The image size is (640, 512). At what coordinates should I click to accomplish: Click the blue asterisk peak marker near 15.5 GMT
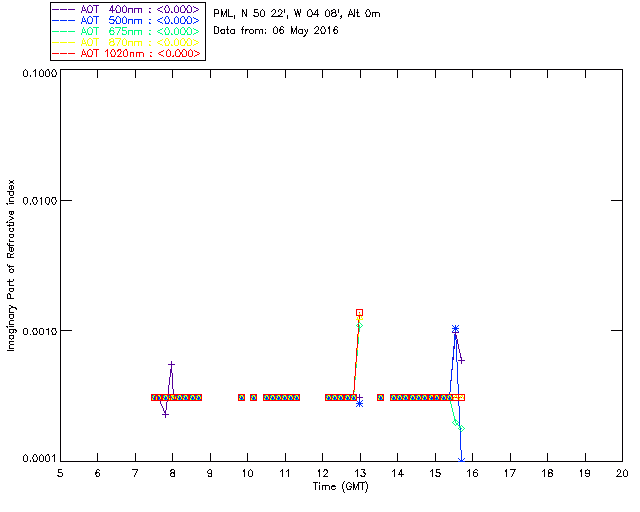pos(456,329)
